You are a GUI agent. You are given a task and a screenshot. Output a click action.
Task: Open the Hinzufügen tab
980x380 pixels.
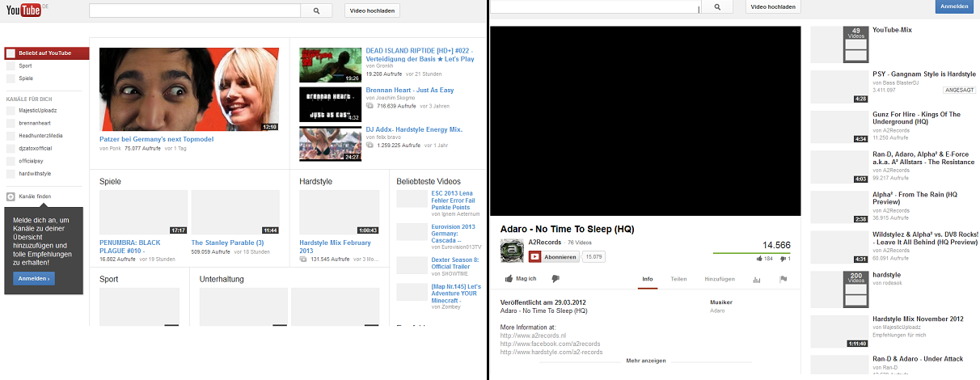pos(720,279)
